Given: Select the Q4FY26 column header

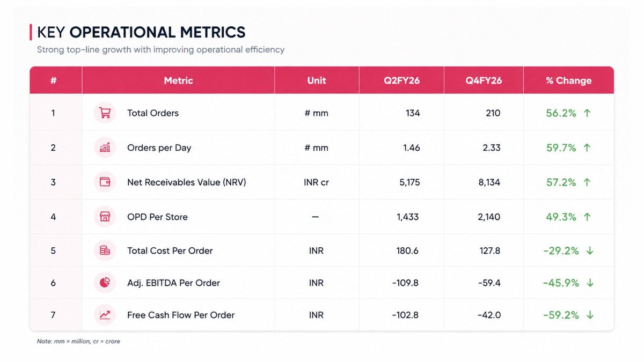Looking at the screenshot, I should click(x=484, y=80).
